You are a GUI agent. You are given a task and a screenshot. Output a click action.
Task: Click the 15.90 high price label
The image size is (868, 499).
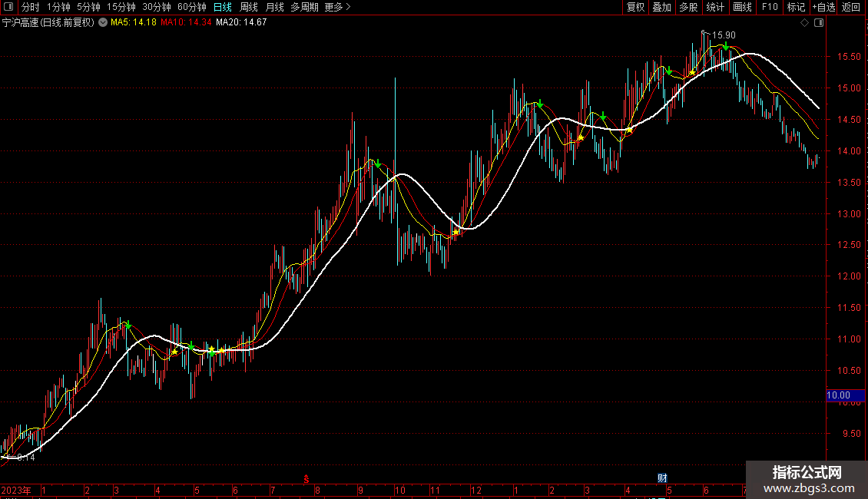pyautogui.click(x=724, y=35)
